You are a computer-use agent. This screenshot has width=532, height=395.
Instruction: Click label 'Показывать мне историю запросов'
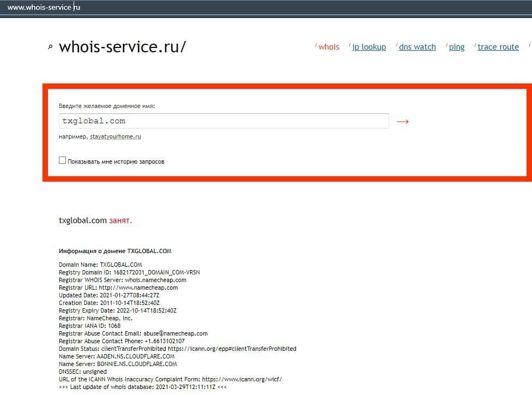click(x=116, y=161)
